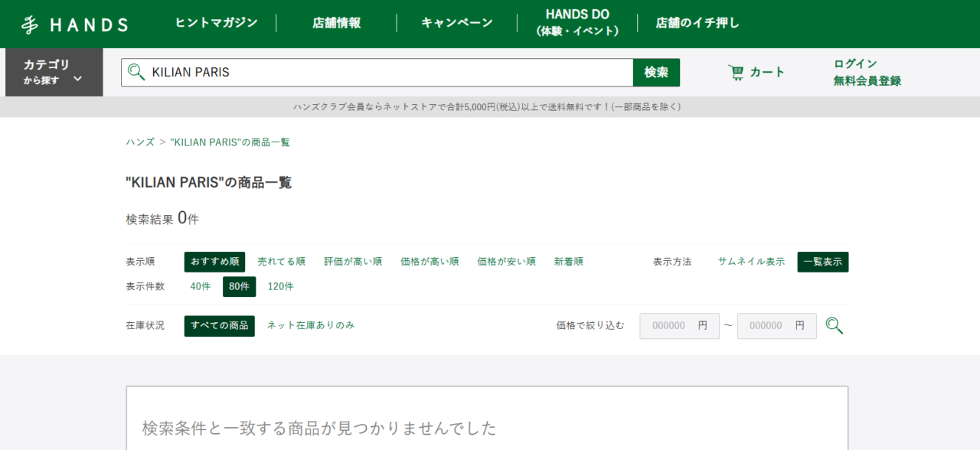The height and width of the screenshot is (450, 980).
Task: Click the minimum price input field
Action: (x=679, y=326)
